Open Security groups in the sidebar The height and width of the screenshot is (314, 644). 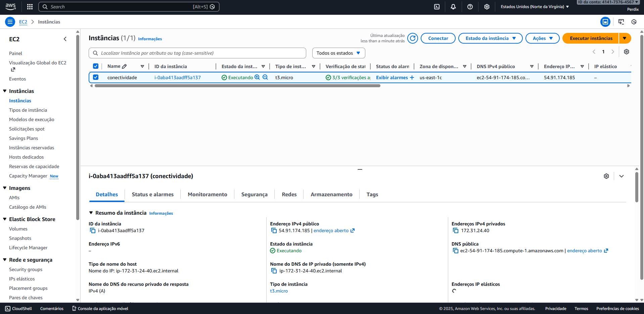tap(26, 269)
